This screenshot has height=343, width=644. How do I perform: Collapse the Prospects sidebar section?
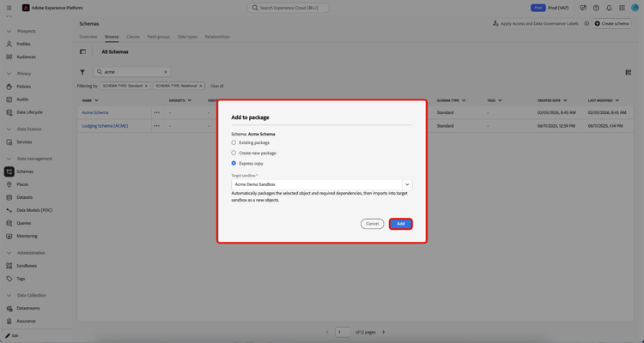pyautogui.click(x=9, y=31)
